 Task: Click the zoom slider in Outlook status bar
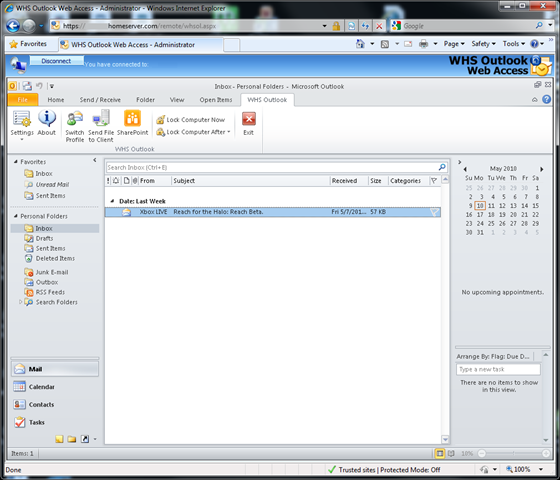(514, 454)
